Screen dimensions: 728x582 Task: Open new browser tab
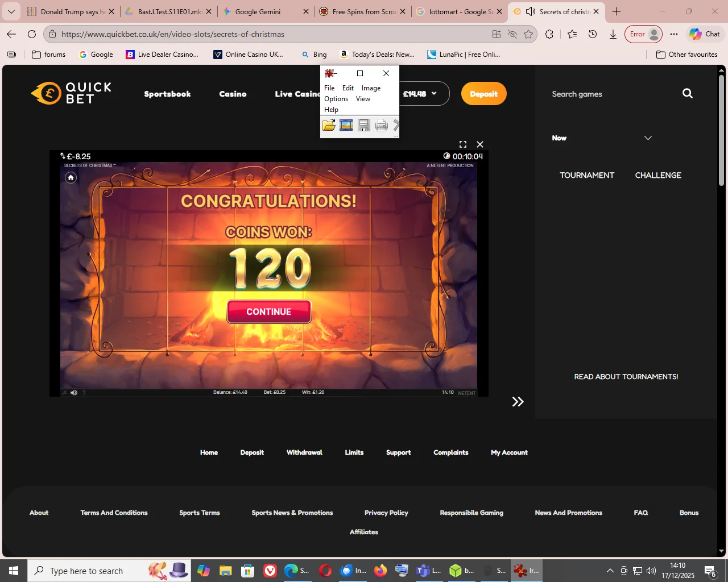[x=617, y=11]
